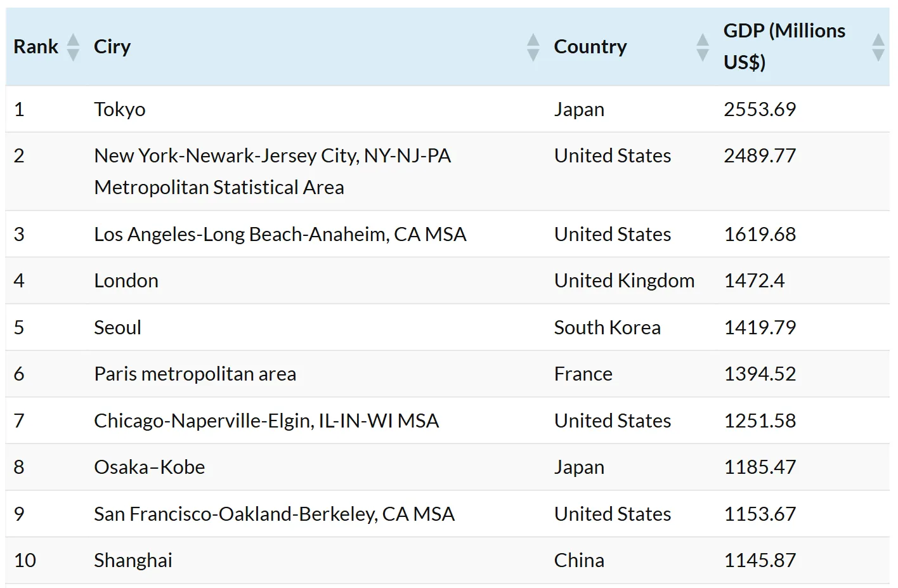Screen dimensions: 898x588
Task: Click the Ciry column sort arrows
Action: pos(533,47)
